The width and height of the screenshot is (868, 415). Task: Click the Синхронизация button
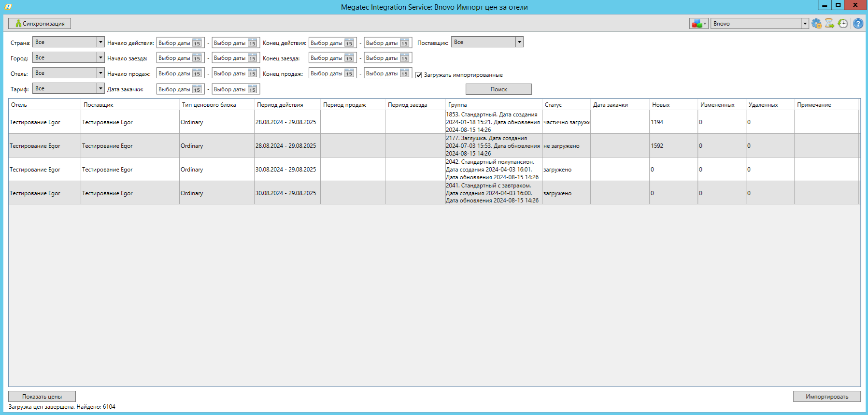tap(40, 23)
